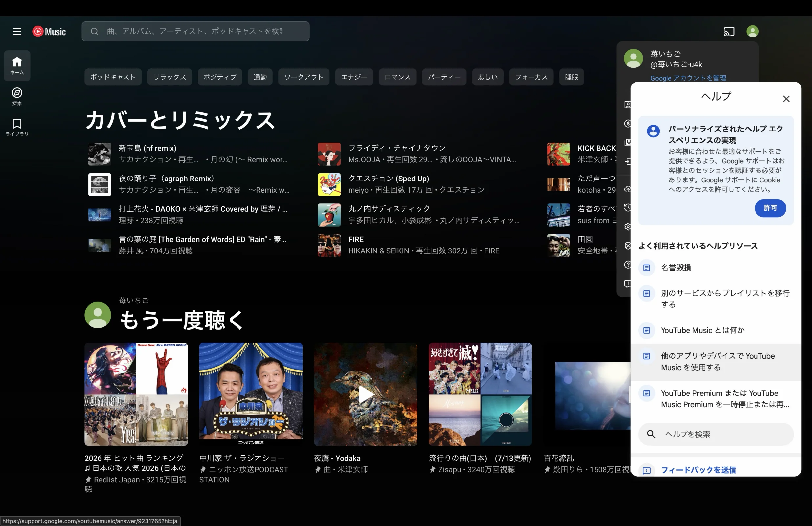Select the ワークアウト chip

tap(304, 77)
